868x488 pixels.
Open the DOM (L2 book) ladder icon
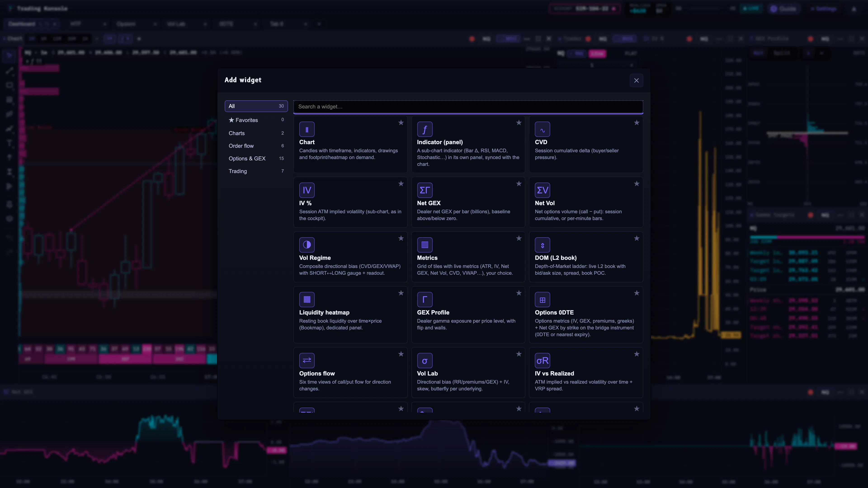click(542, 245)
